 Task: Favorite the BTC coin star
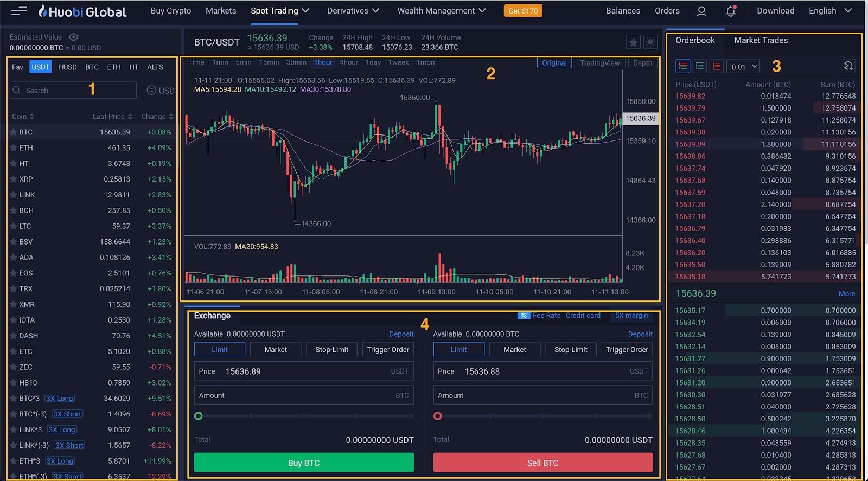pos(14,132)
